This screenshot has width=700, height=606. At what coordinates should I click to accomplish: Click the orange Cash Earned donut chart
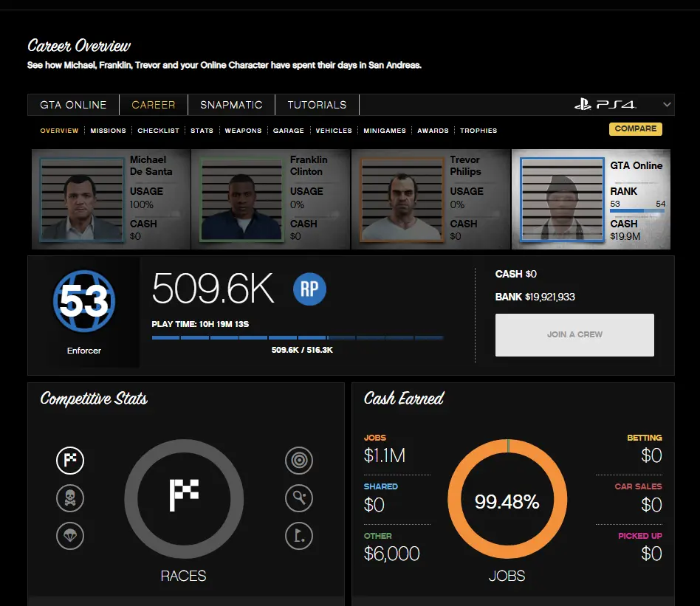pos(507,498)
